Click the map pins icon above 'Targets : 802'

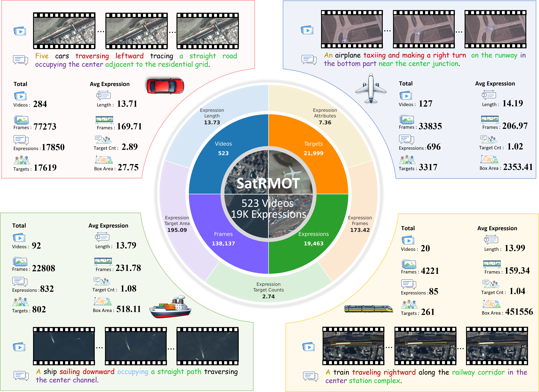pos(21,302)
